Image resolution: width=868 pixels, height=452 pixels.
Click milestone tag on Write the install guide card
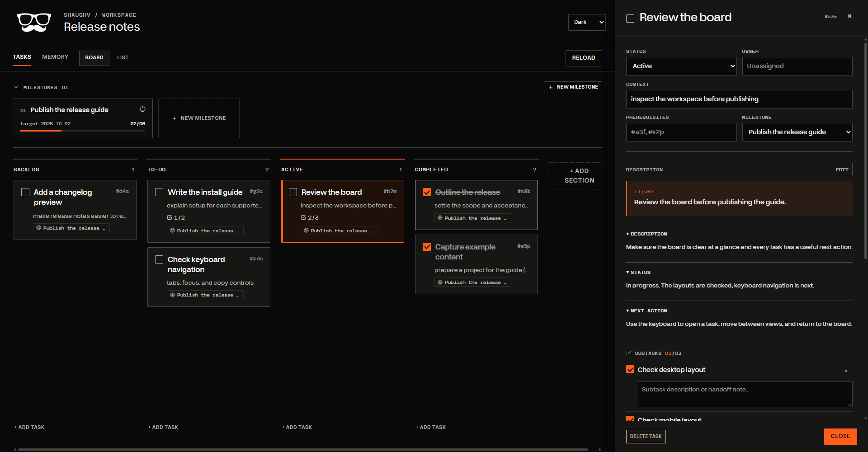[x=205, y=231]
